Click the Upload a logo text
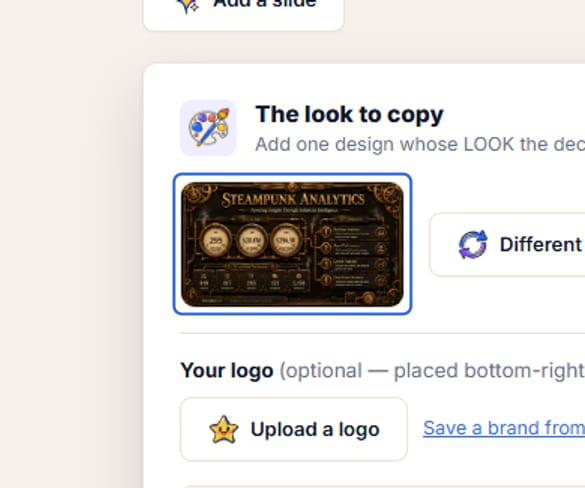The height and width of the screenshot is (488, 585). [x=315, y=429]
